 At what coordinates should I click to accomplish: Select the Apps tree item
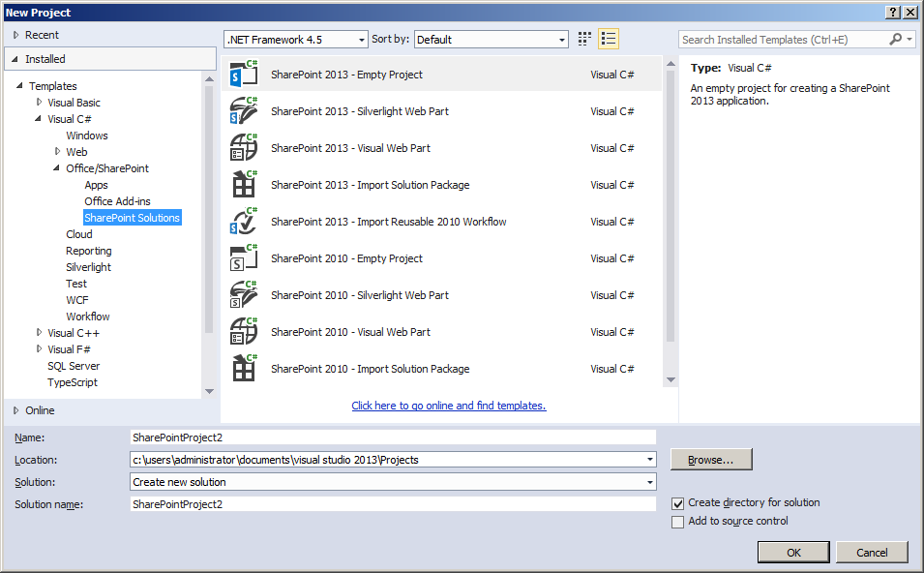point(96,185)
